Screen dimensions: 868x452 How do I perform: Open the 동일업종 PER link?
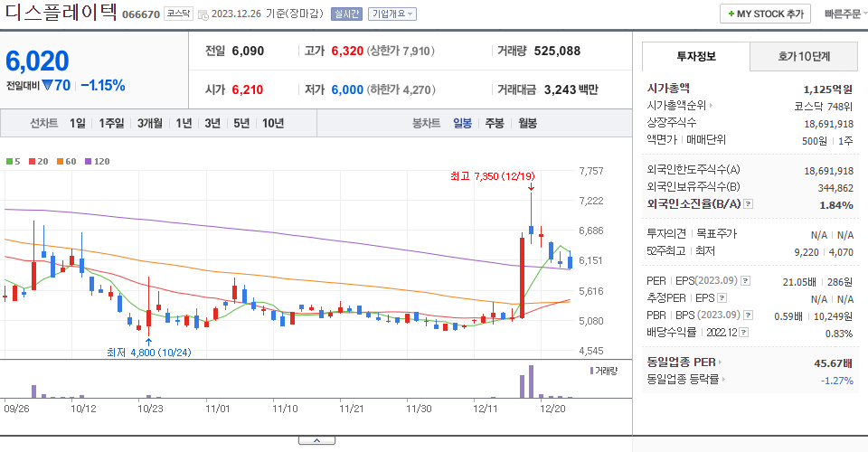coord(684,363)
